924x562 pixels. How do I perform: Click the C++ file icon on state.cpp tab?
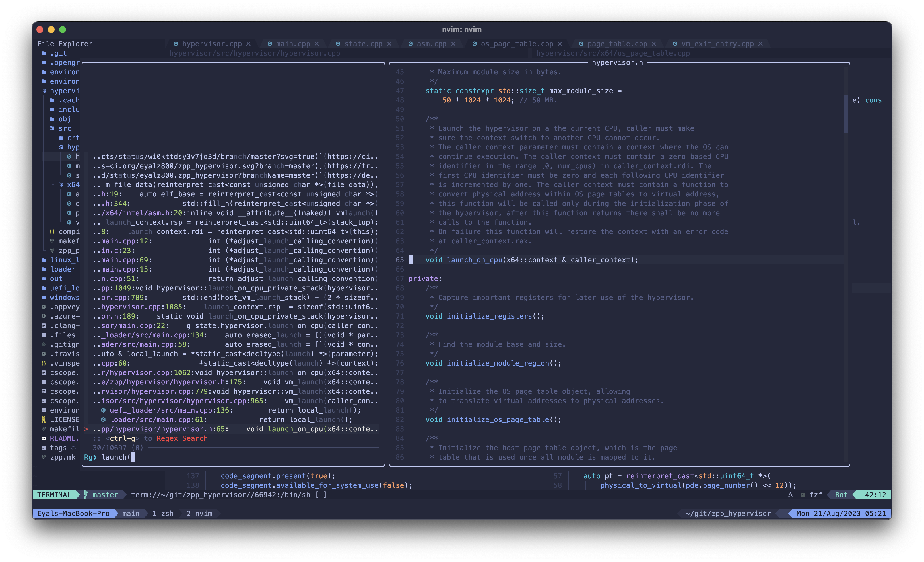[x=338, y=44]
